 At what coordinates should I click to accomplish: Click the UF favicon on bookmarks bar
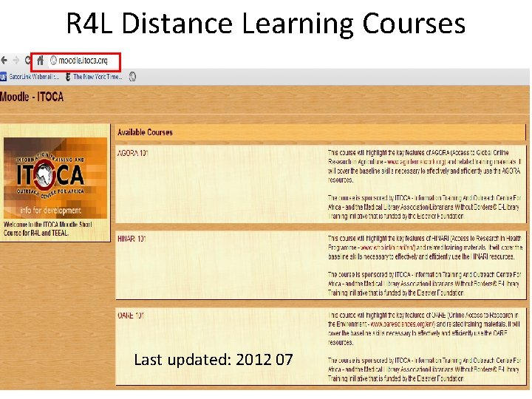click(4, 77)
